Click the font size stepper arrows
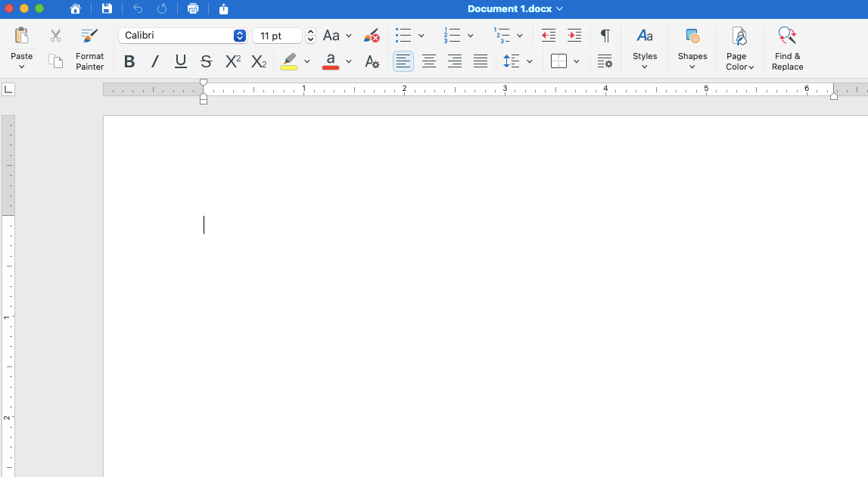The height and width of the screenshot is (477, 868). pyautogui.click(x=310, y=36)
